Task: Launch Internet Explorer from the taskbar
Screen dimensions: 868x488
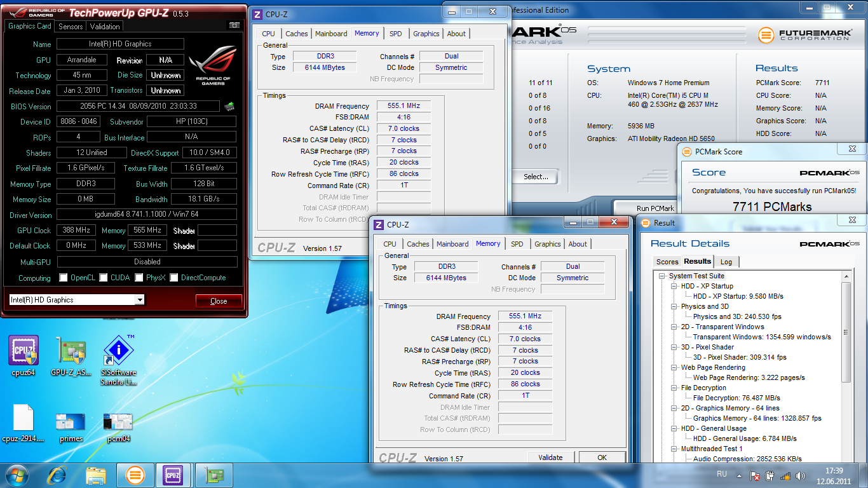Action: 57,475
